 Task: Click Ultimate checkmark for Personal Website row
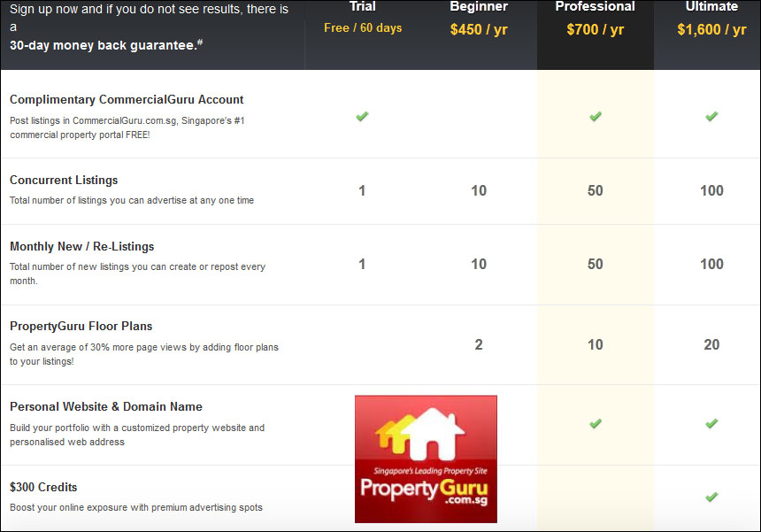(x=711, y=424)
